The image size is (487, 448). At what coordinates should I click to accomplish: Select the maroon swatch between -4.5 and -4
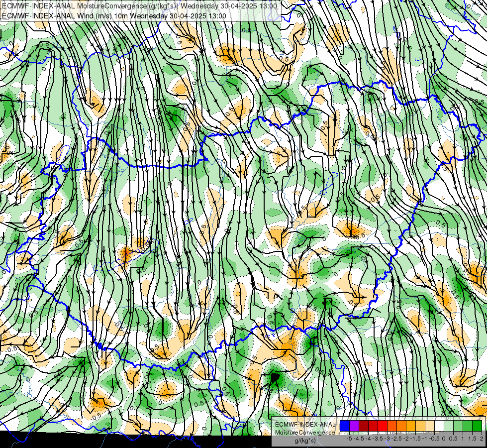pyautogui.click(x=364, y=426)
